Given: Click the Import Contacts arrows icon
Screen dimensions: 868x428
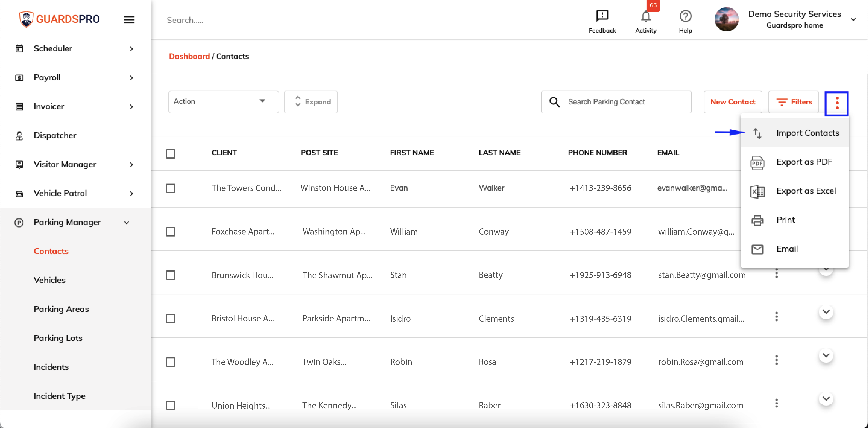Looking at the screenshot, I should (757, 133).
